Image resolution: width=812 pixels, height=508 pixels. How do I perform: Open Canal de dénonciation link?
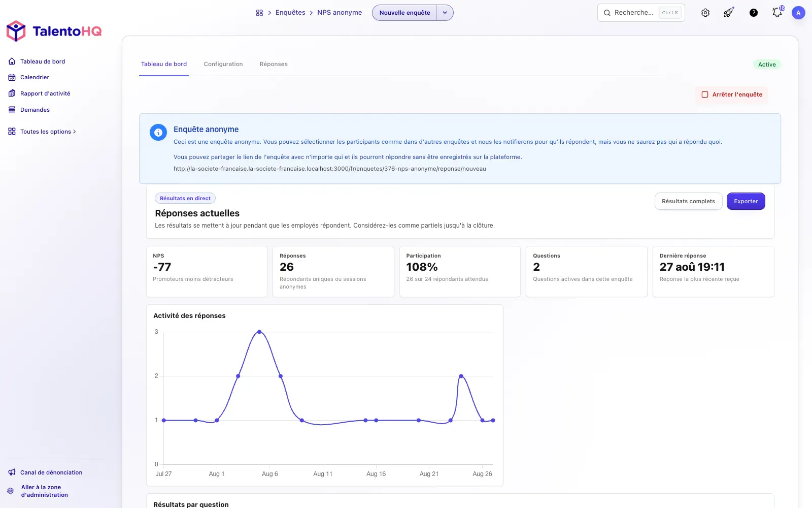pos(51,472)
